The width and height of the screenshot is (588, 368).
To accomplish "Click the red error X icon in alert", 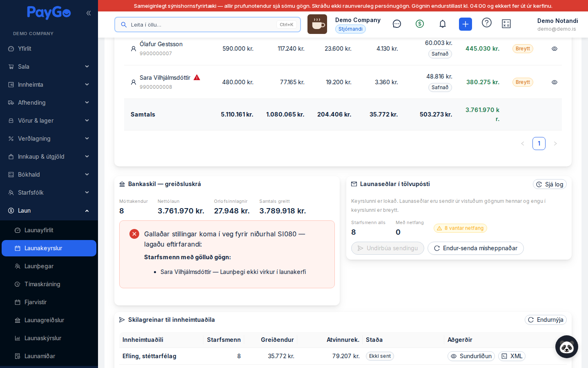I will tap(134, 234).
